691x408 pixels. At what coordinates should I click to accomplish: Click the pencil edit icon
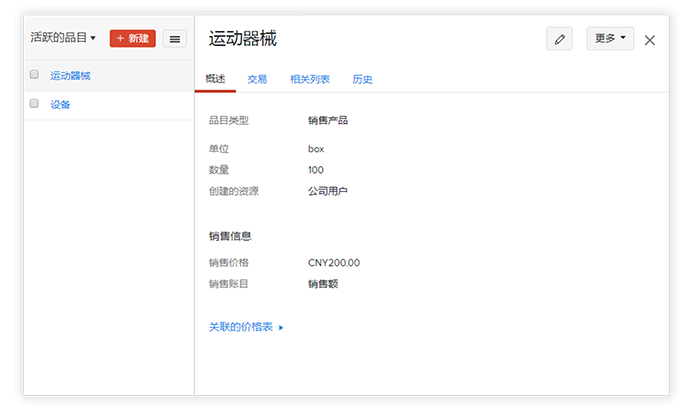coord(559,39)
